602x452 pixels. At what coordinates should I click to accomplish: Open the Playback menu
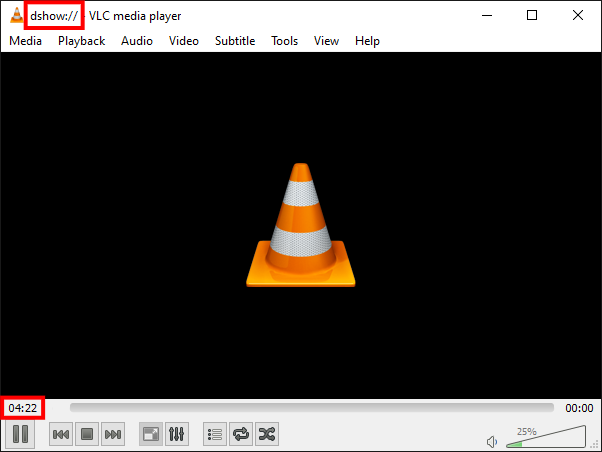pos(81,41)
